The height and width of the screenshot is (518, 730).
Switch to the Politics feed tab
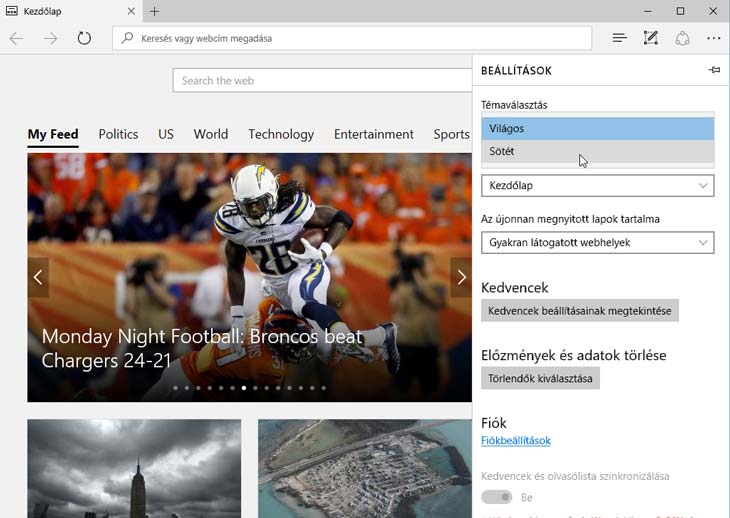click(118, 134)
